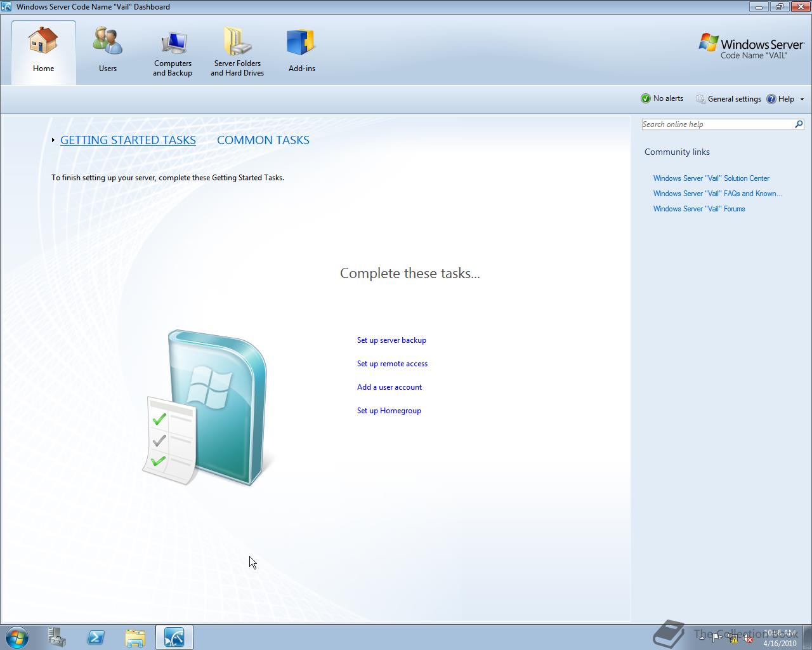Screen dimensions: 812x650
Task: Click the network tray icon
Action: 732,637
